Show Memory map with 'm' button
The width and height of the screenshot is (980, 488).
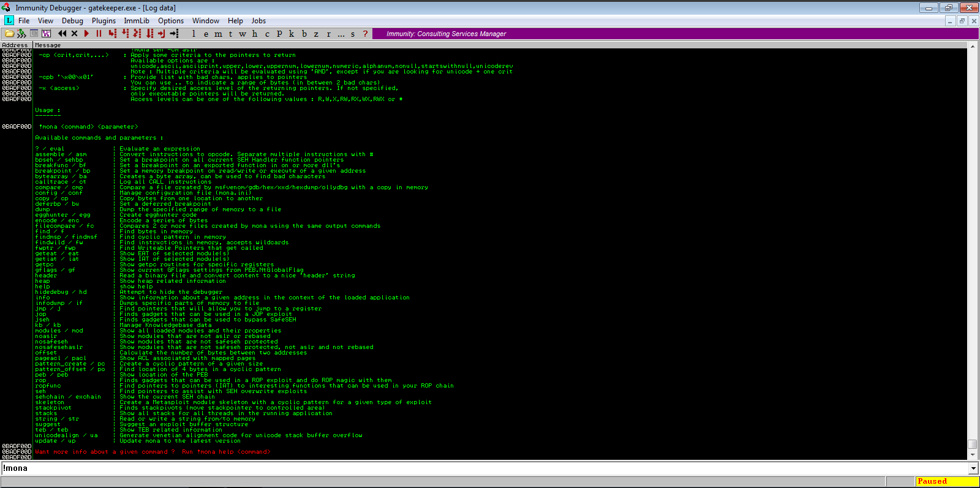(x=218, y=34)
